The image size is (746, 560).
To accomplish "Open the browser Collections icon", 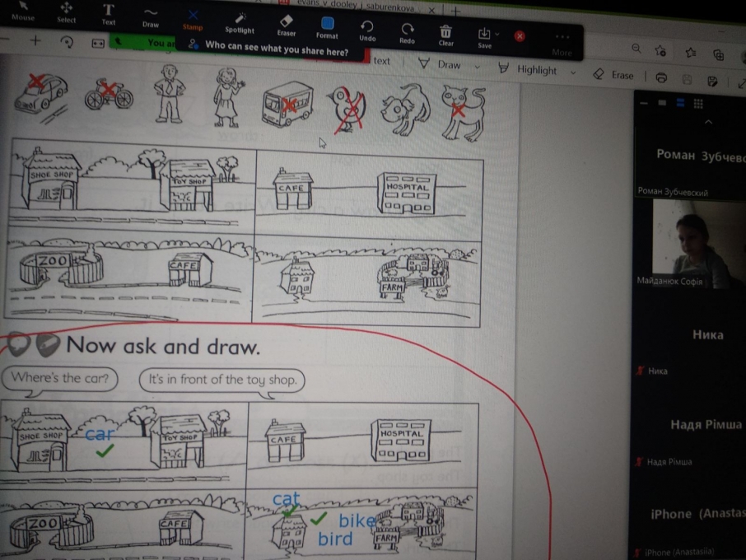I will tap(719, 55).
